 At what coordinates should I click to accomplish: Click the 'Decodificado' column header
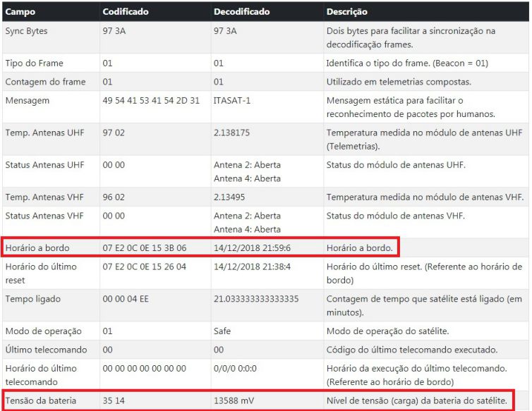[x=242, y=12]
